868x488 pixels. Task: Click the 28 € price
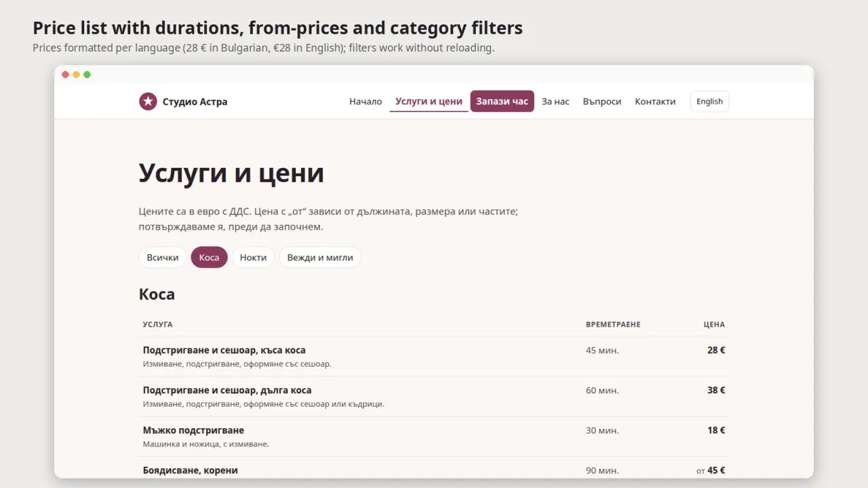point(716,350)
